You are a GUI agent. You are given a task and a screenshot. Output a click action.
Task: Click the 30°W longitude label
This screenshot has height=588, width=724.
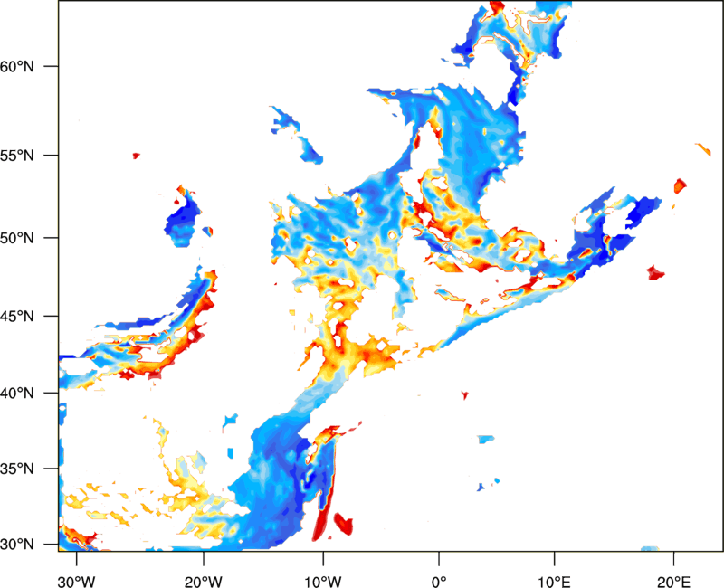pyautogui.click(x=76, y=582)
